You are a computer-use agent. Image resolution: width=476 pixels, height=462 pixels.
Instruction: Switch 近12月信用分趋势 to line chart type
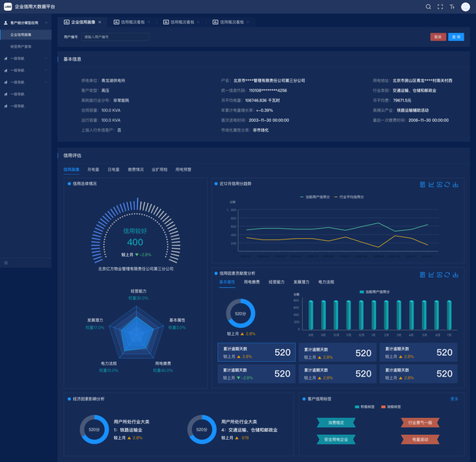(x=431, y=185)
